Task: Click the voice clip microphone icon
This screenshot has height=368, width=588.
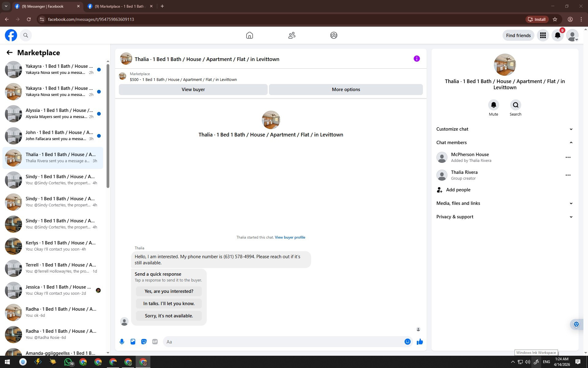Action: coord(122,342)
